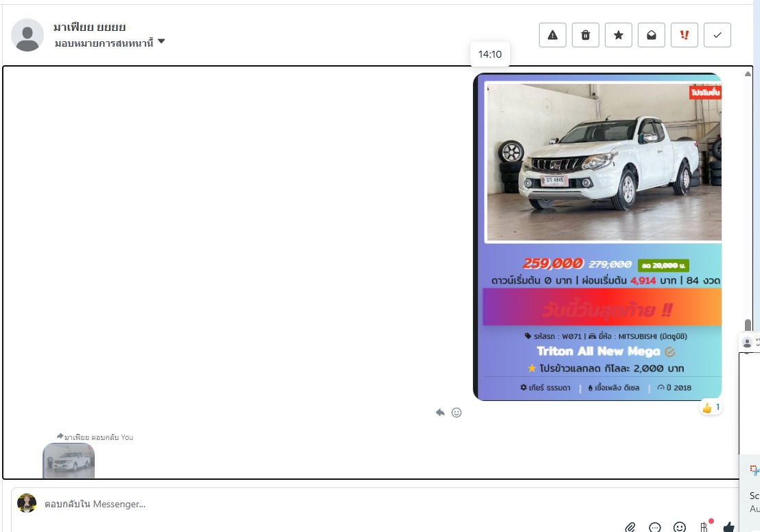Viewport: 760px width, 532px height.
Task: Mark conversation unread with envelope icon
Action: click(652, 35)
